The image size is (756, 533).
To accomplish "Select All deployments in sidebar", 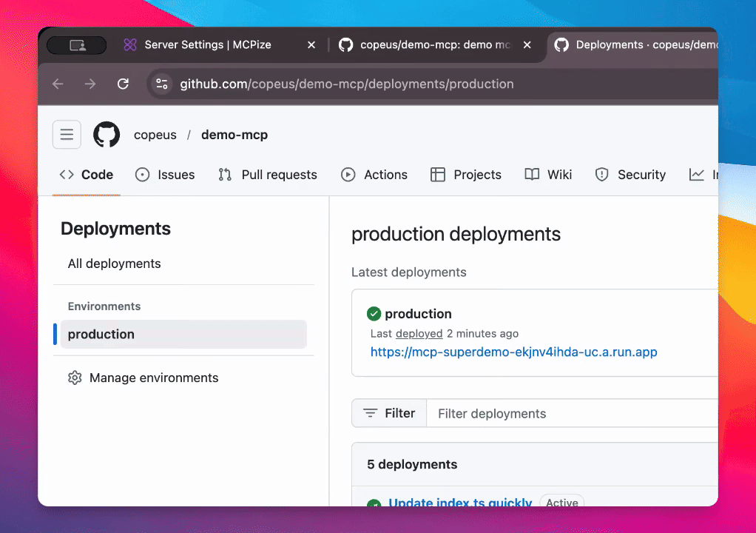I will point(115,264).
